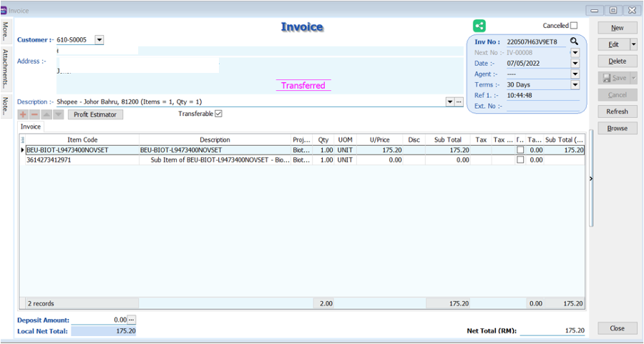This screenshot has width=644, height=344.
Task: Tick the Cancelled checkbox
Action: click(574, 26)
